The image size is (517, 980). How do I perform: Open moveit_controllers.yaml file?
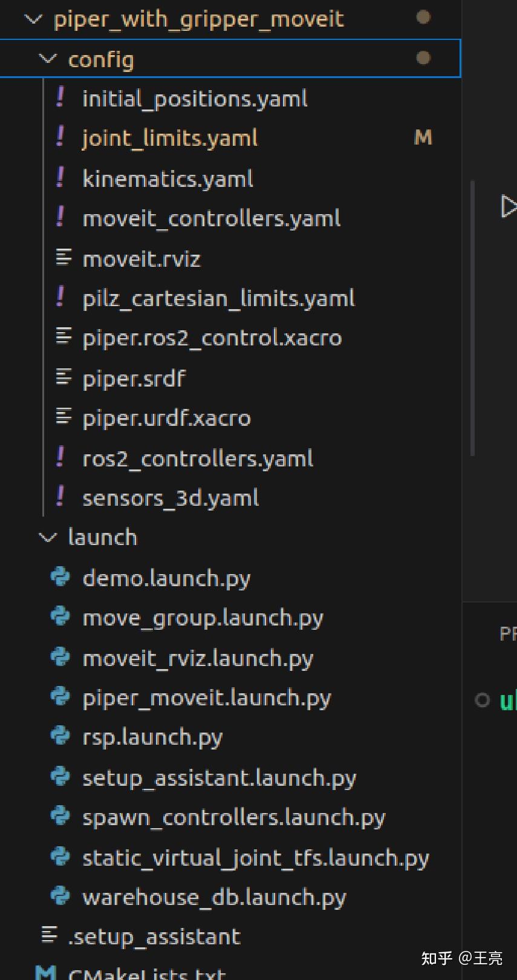point(211,218)
